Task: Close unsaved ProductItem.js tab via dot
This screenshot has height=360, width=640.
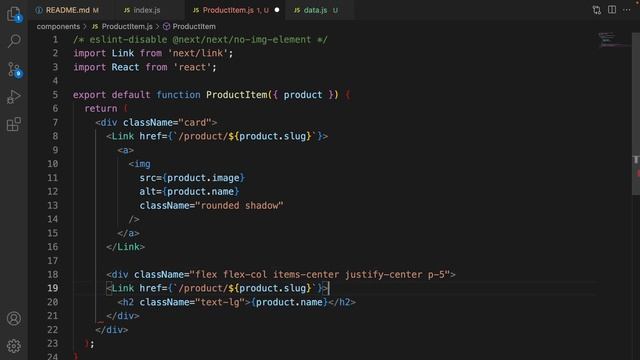Action: click(x=277, y=10)
